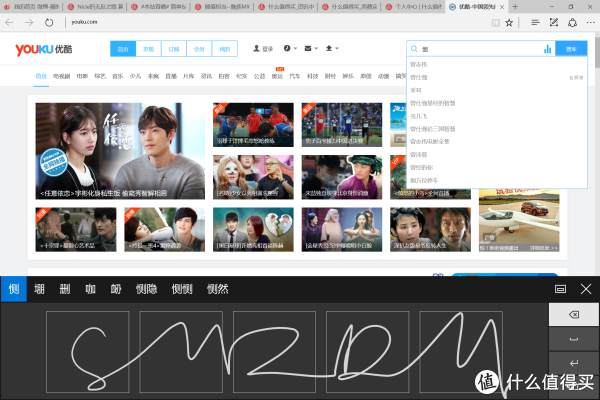600x400 pixels.
Task: Pick the 恻然 handwriting candidate
Action: pyautogui.click(x=217, y=289)
